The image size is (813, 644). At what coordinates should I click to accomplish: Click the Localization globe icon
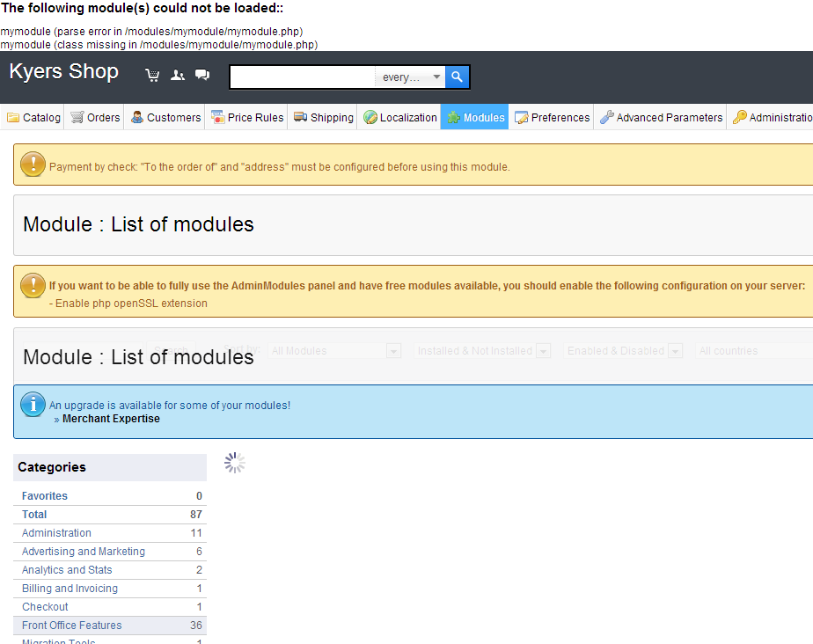click(x=370, y=117)
